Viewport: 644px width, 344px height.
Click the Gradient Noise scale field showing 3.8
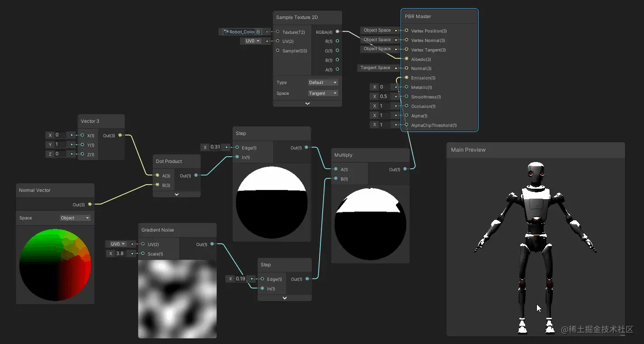[x=121, y=254]
